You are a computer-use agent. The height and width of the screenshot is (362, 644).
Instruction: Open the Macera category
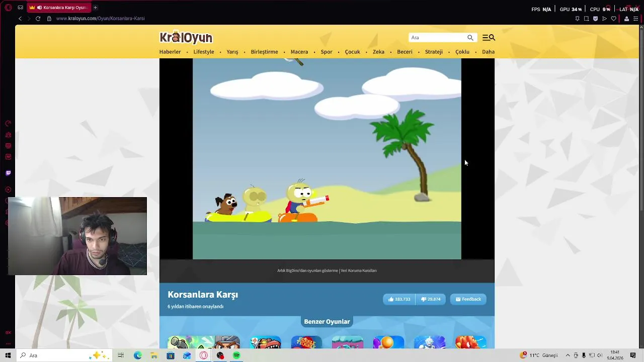point(299,52)
